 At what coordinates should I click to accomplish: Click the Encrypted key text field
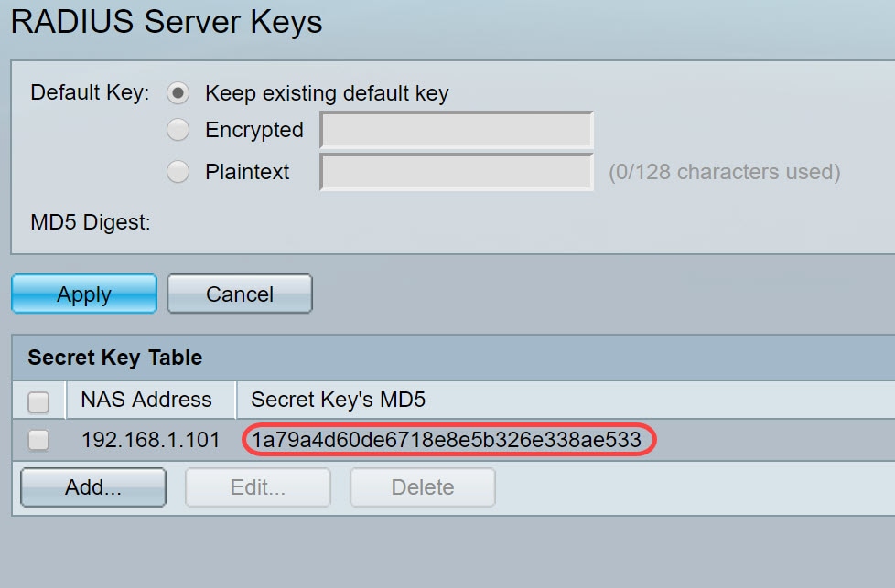(x=456, y=131)
